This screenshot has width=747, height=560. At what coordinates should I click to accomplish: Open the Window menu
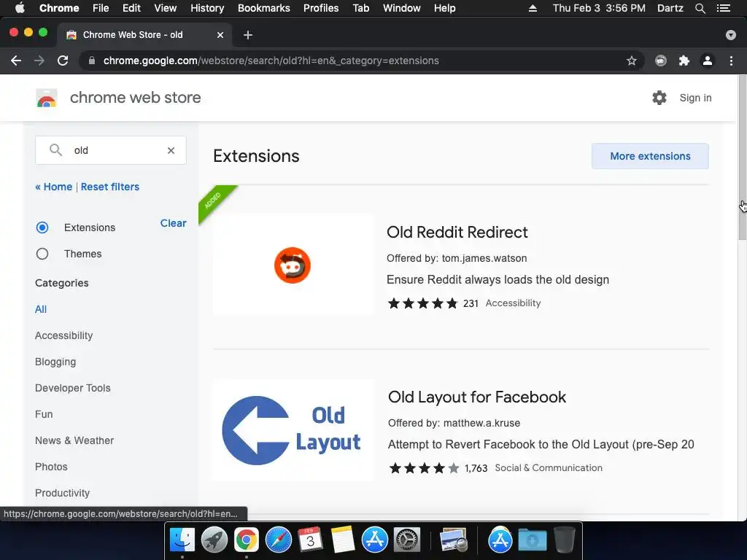[x=402, y=8]
